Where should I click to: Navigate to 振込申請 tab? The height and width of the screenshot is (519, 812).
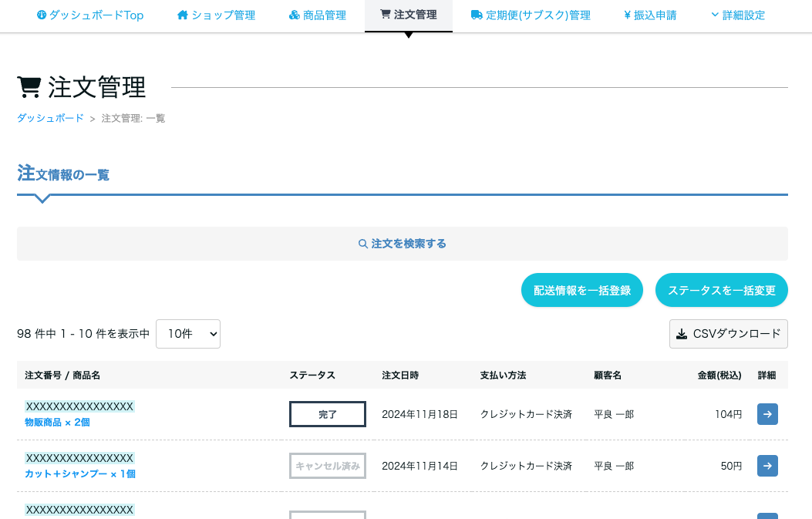click(x=650, y=15)
